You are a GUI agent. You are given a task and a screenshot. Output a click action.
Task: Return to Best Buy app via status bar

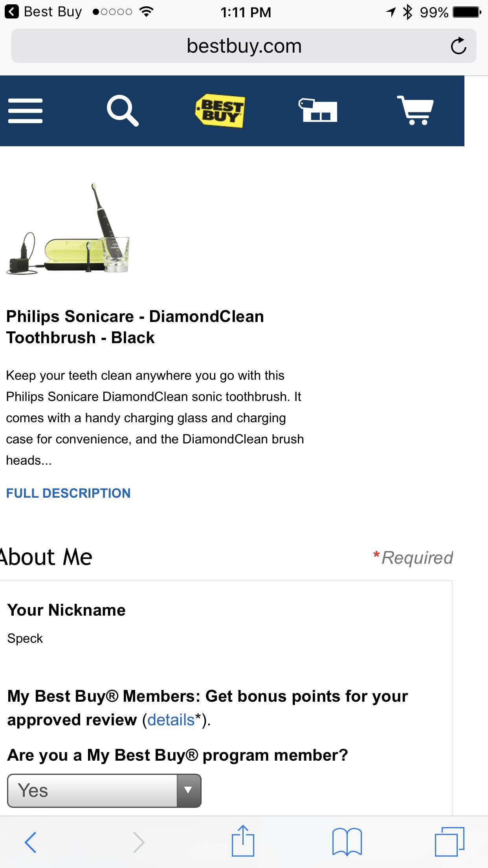click(43, 12)
